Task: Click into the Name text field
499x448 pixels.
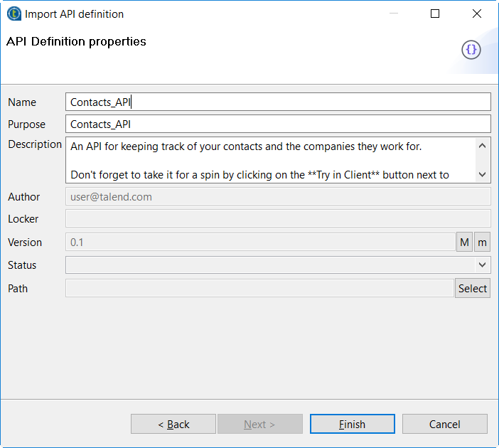Action: [x=277, y=102]
